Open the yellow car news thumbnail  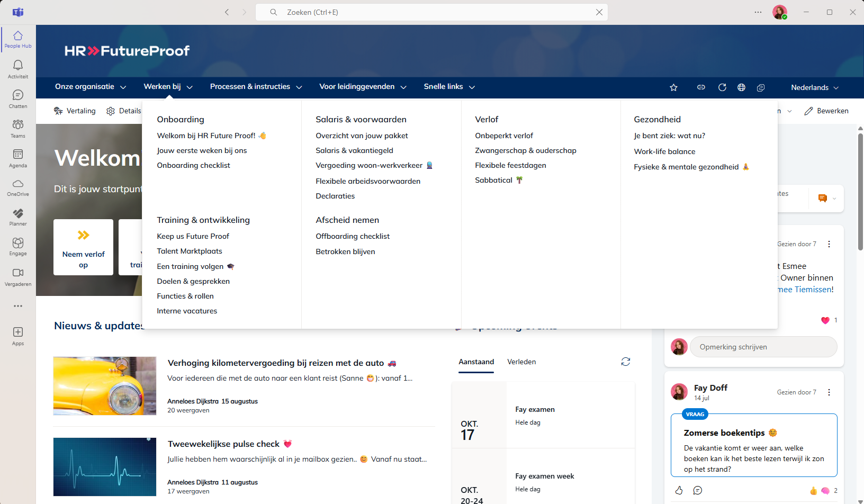(x=105, y=386)
